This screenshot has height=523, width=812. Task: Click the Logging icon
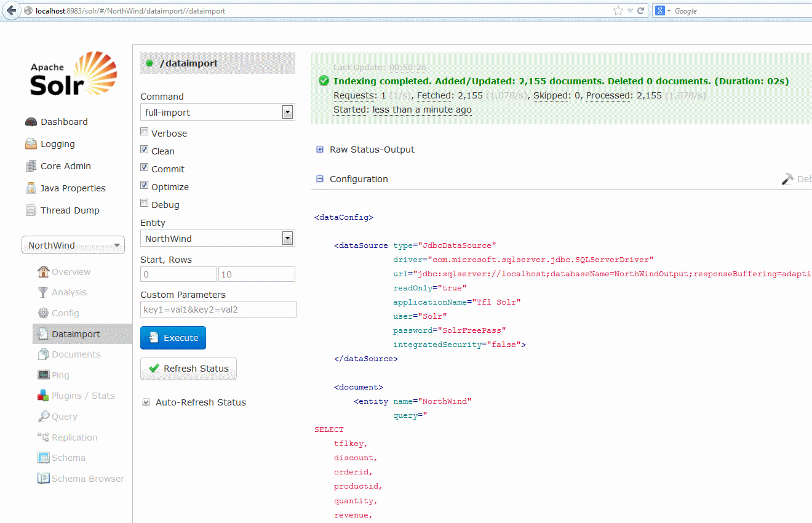point(31,144)
